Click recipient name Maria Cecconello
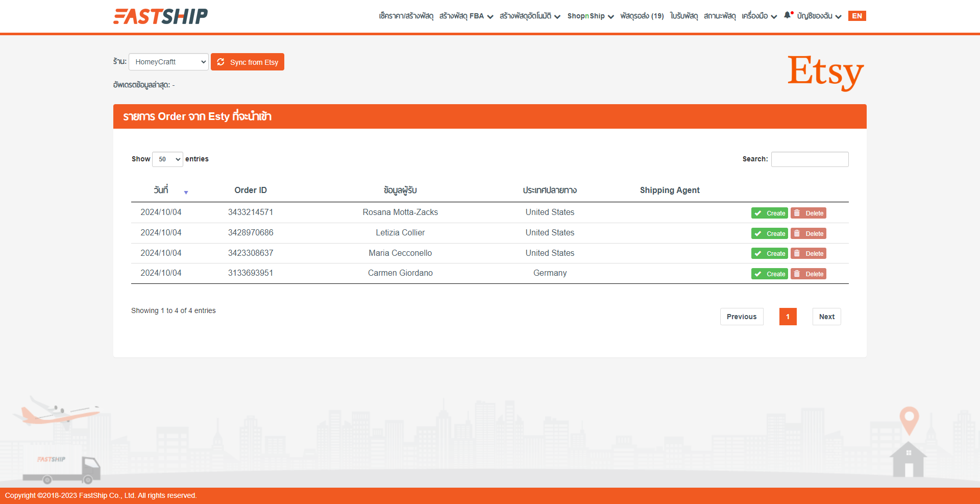 pyautogui.click(x=400, y=253)
